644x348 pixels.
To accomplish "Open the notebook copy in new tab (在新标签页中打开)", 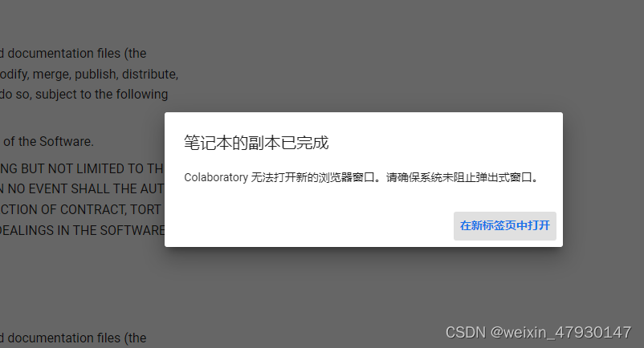I will coord(505,226).
